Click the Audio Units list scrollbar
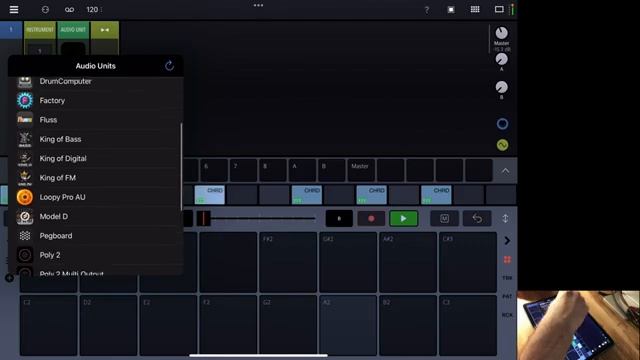 pos(181,167)
